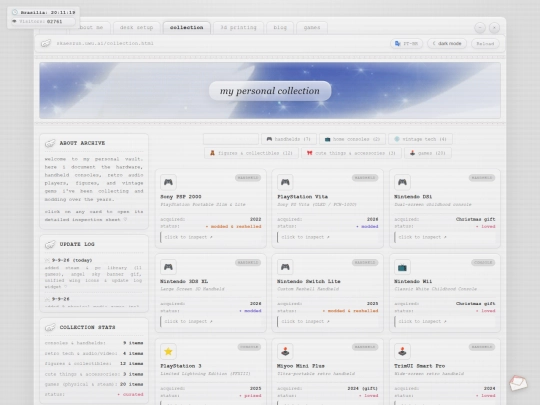The height and width of the screenshot is (405, 540).
Task: Click the wing icon next to UPDATE LOG
Action: (50, 244)
